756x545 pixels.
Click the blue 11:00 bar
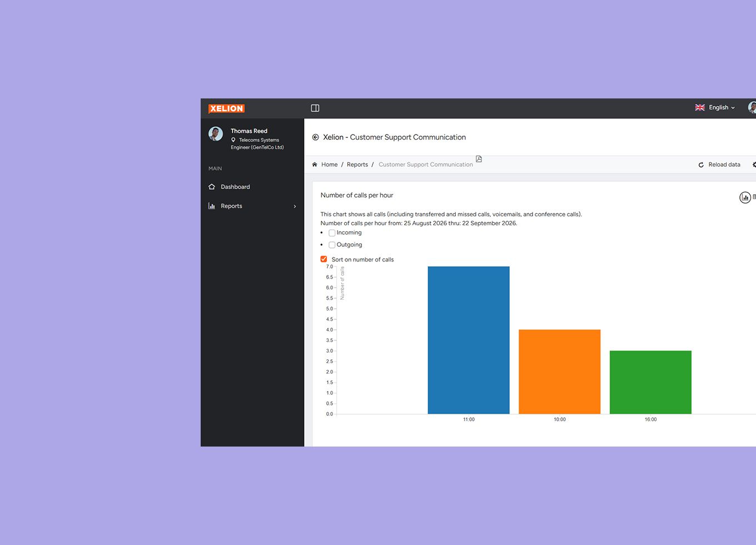point(469,340)
